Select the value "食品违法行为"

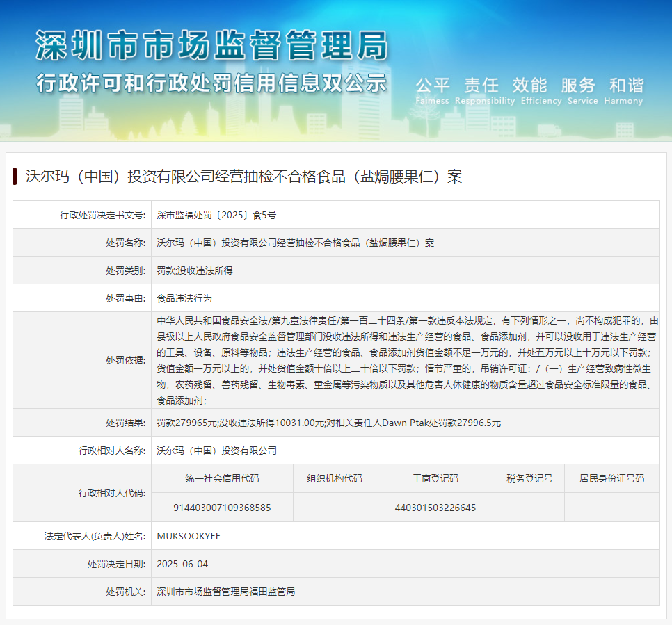click(x=184, y=298)
